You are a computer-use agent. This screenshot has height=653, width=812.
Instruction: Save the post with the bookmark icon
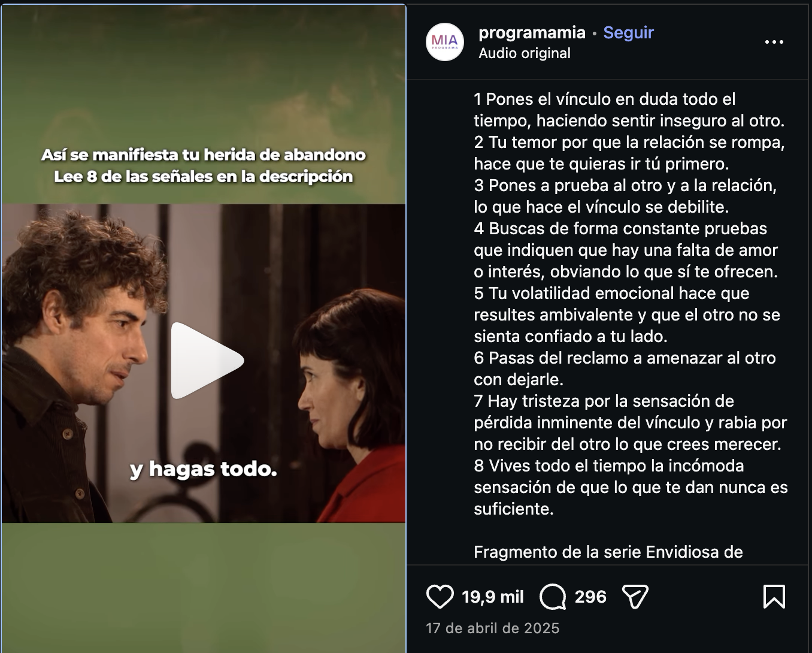click(x=774, y=597)
